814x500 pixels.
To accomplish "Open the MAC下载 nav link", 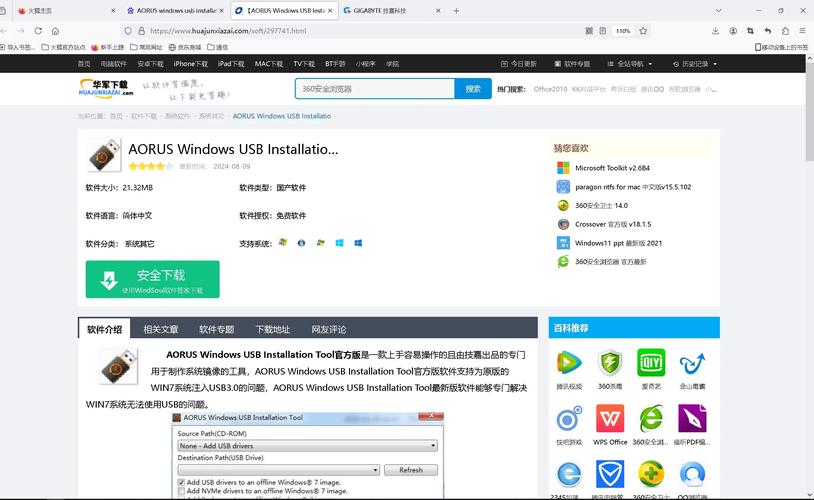I will 269,64.
